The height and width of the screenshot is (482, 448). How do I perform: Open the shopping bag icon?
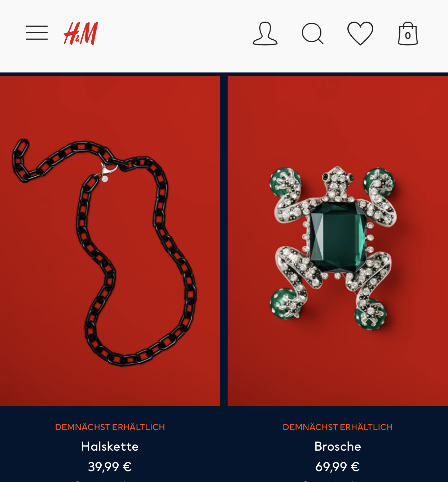[x=408, y=34]
